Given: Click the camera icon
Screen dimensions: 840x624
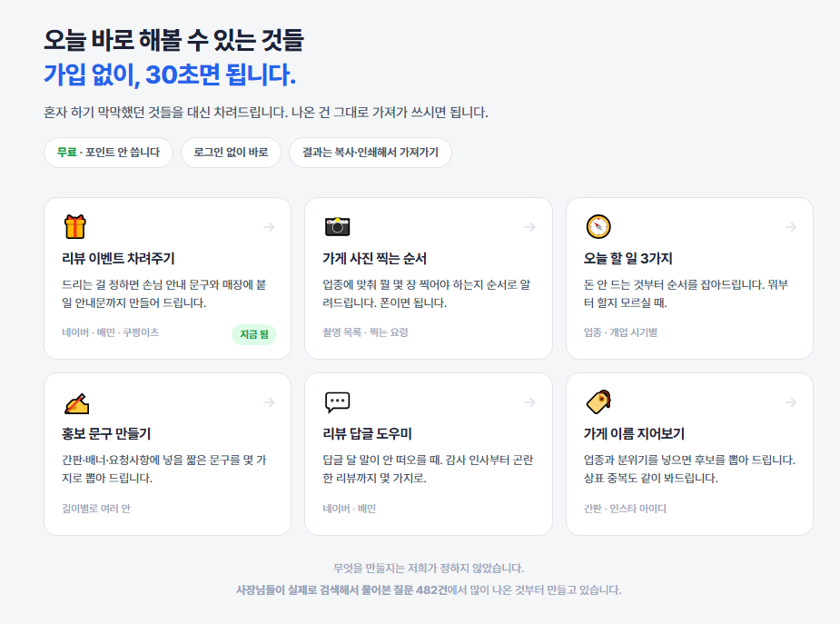Looking at the screenshot, I should coord(337,226).
